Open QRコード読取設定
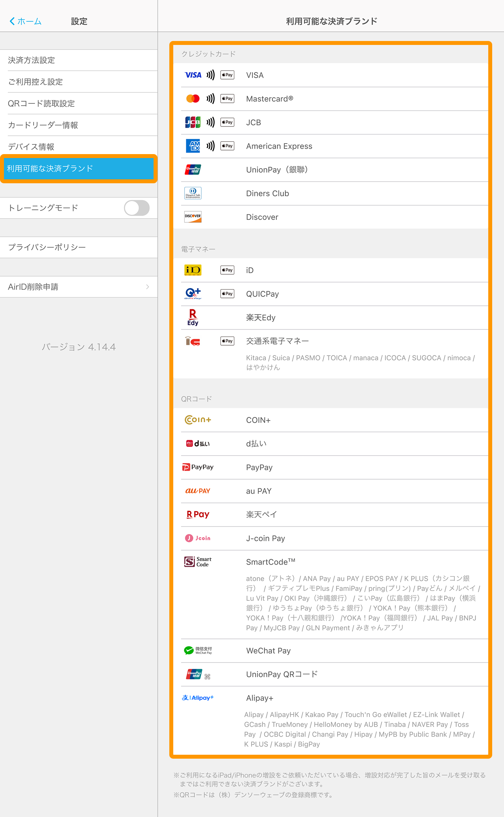The image size is (504, 817). [79, 104]
